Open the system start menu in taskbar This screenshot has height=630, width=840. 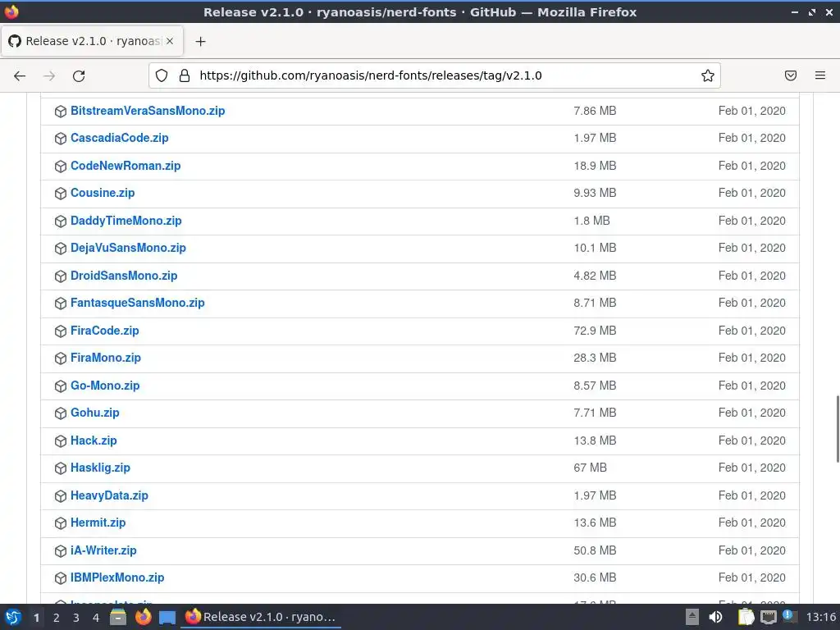(x=13, y=617)
